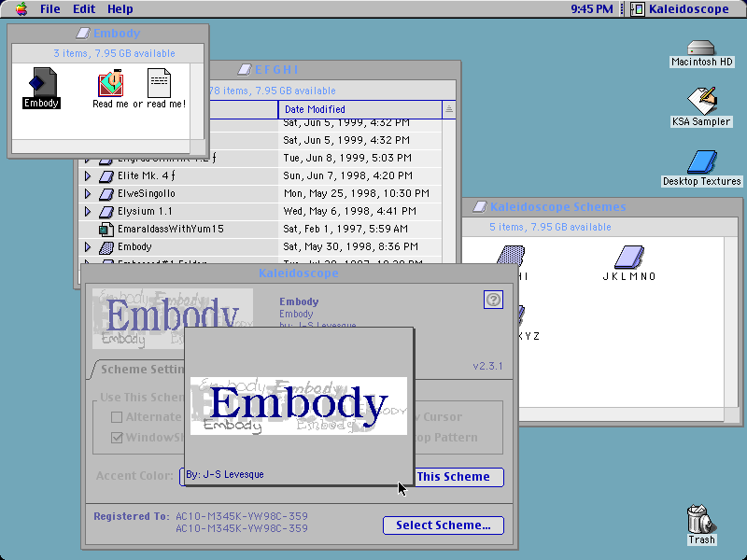Toggle the WindowShade checkbox
This screenshot has width=747, height=560.
(117, 437)
